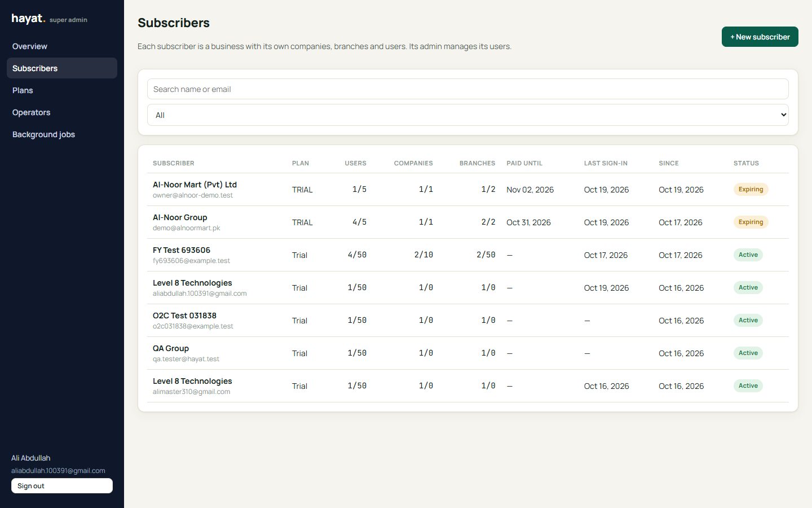Image resolution: width=812 pixels, height=508 pixels.
Task: Click Active badge for QA Group
Action: coord(748,353)
